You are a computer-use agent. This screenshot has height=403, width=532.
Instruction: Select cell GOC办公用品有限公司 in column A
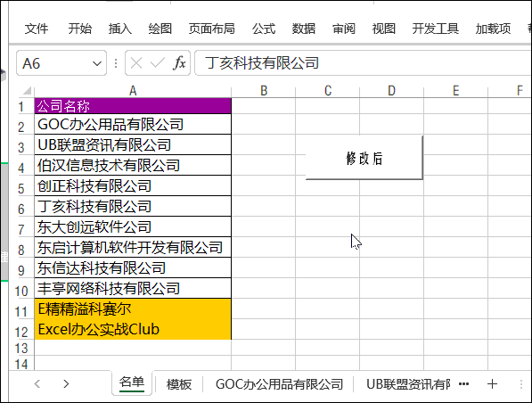point(133,124)
